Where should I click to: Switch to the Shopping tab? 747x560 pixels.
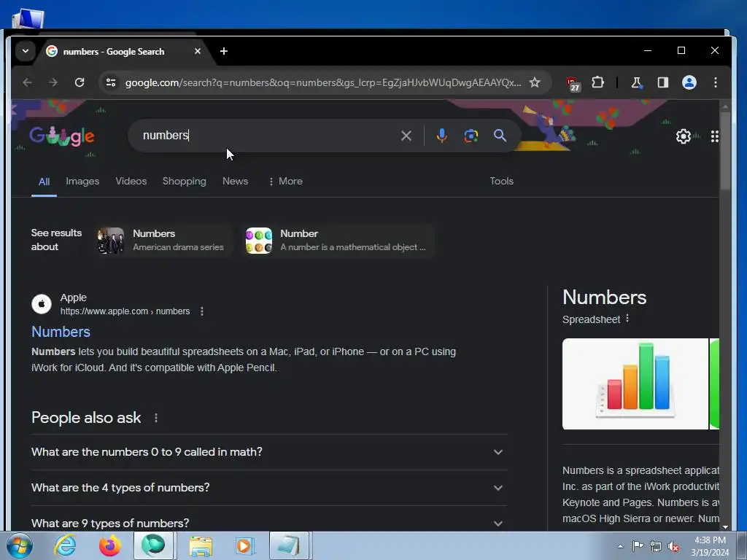[185, 182]
